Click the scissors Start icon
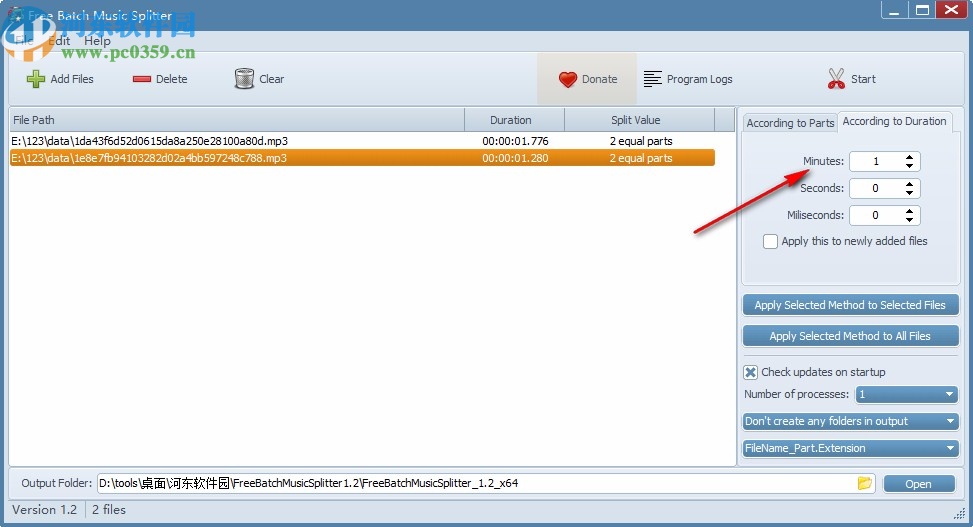This screenshot has height=527, width=973. 836,79
